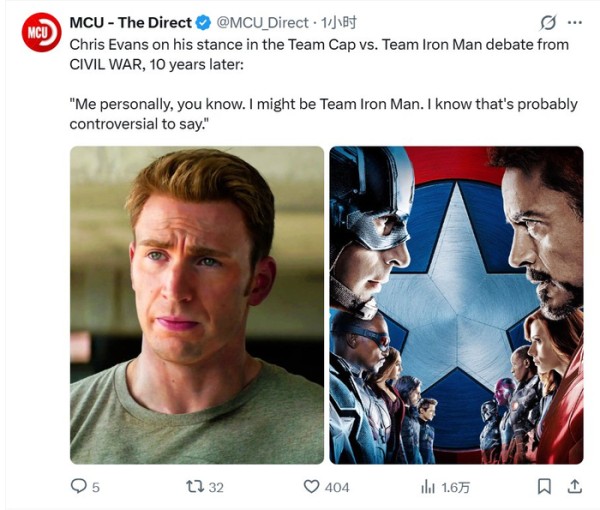Open the Chris Evans photo on left
The height and width of the screenshot is (510, 600).
[x=197, y=305]
